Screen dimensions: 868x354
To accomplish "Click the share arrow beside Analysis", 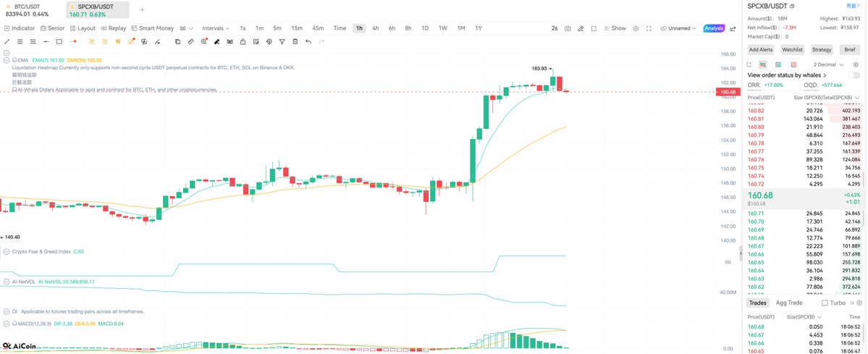I will coord(733,28).
